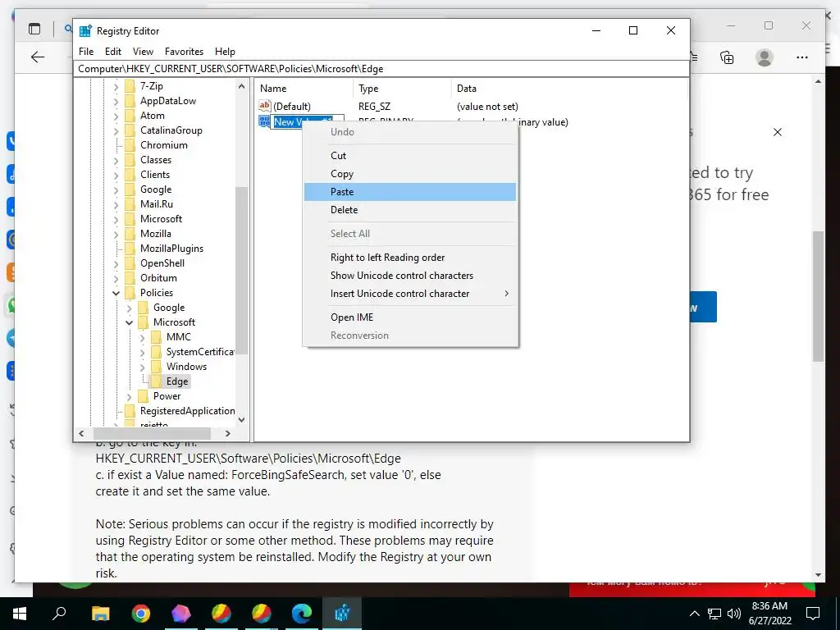Click the registry address bar path
840x630 pixels.
(381, 69)
